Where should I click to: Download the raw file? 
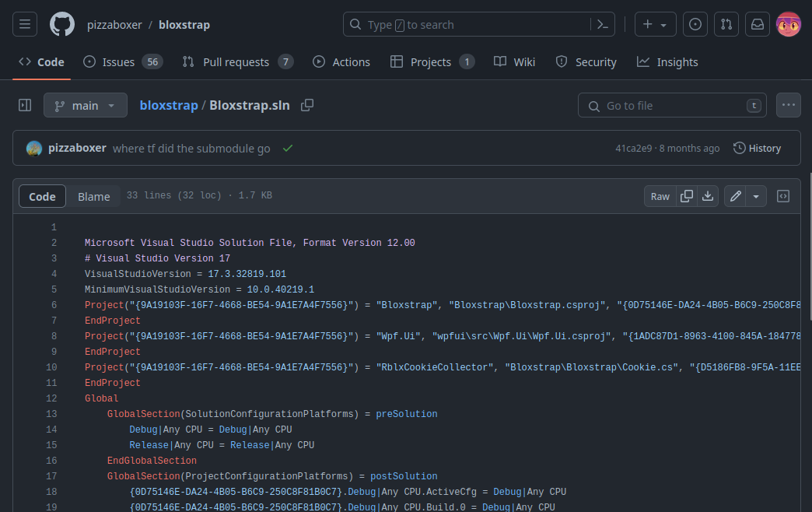708,196
